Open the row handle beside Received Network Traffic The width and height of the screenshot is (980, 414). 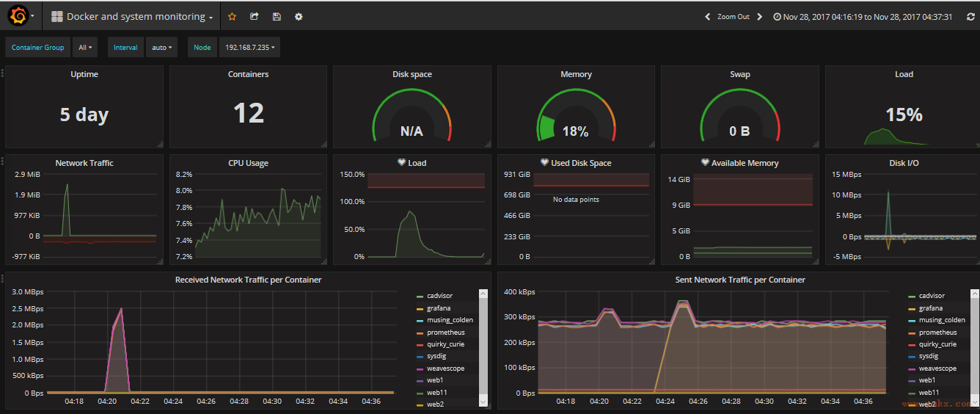[2, 277]
